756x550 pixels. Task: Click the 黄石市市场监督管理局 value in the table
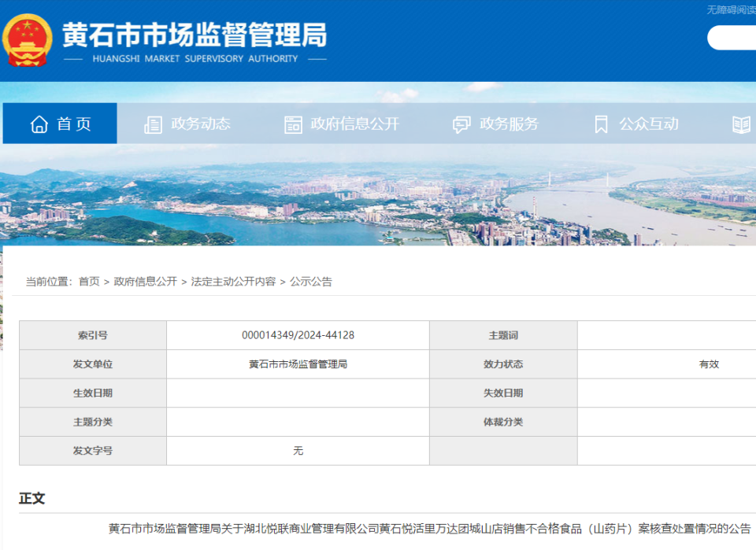click(298, 364)
